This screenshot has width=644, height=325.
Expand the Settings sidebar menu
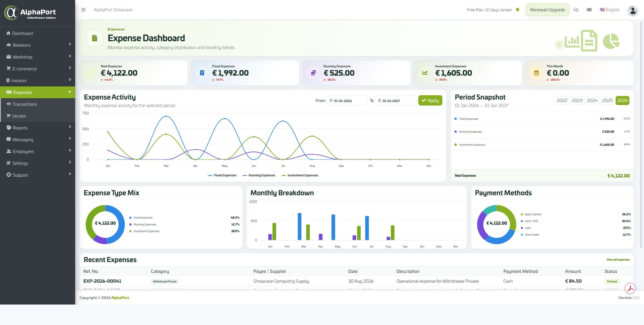[x=37, y=163]
